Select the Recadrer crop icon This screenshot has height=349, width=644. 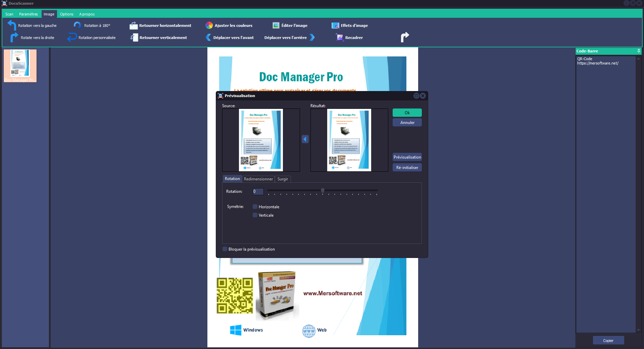pyautogui.click(x=340, y=37)
